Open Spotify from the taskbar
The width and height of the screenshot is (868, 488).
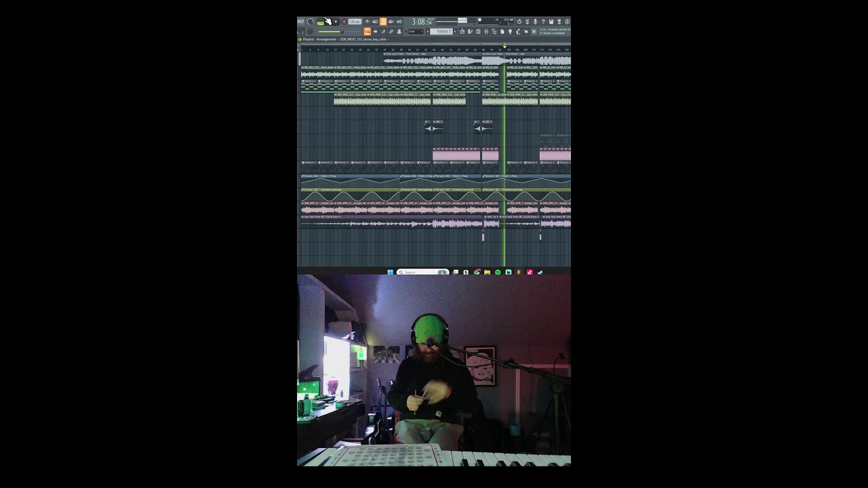tap(498, 272)
